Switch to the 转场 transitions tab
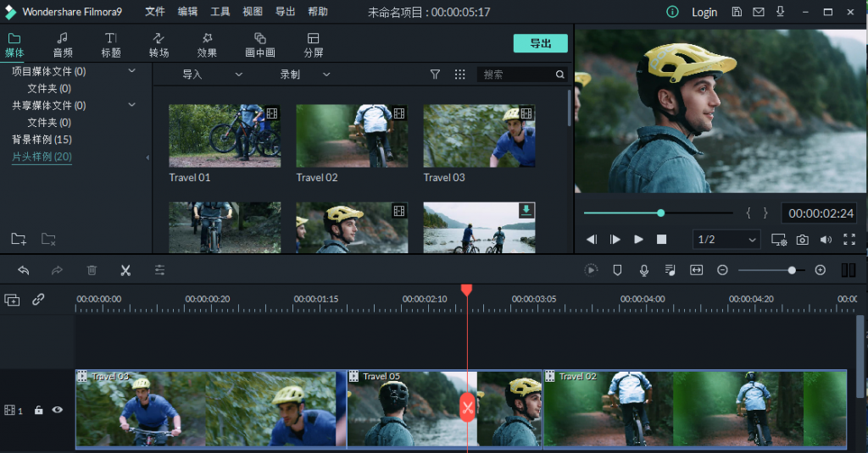The width and height of the screenshot is (868, 453). (159, 46)
